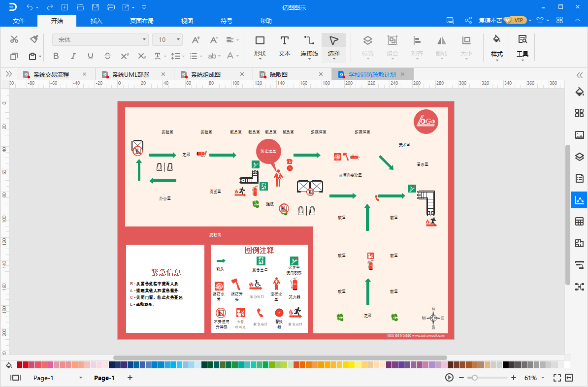This screenshot has height=387, width=588.
Task: Select the 连接线 connector tool
Action: point(309,46)
